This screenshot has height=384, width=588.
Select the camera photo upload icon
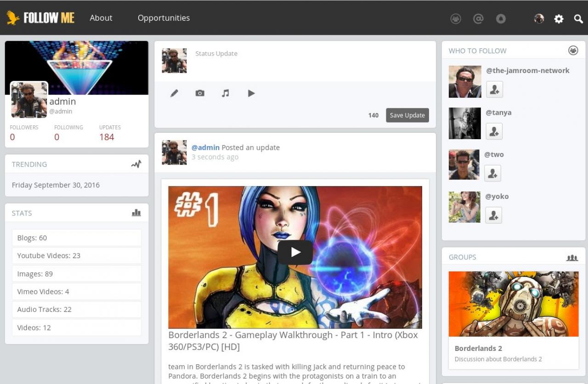(200, 93)
